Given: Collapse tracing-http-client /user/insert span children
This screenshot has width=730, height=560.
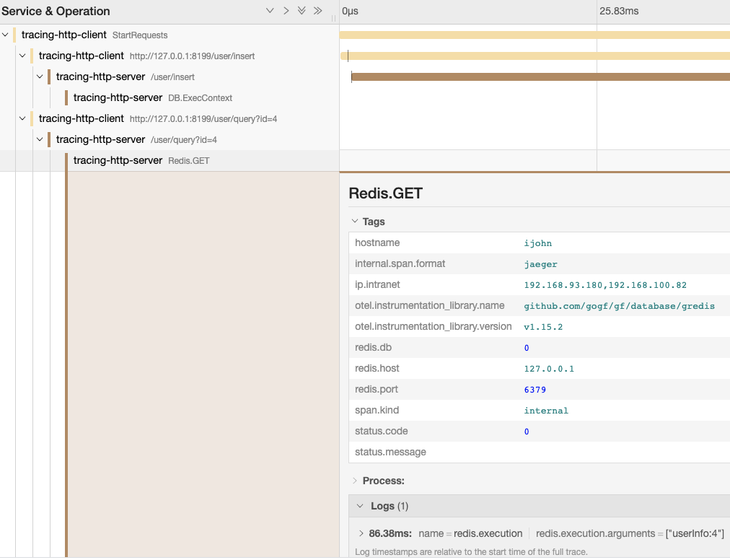Looking at the screenshot, I should 23,56.
